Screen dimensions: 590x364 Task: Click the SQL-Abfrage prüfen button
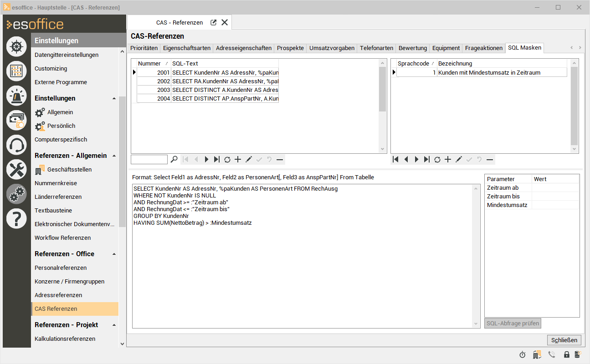coord(513,324)
